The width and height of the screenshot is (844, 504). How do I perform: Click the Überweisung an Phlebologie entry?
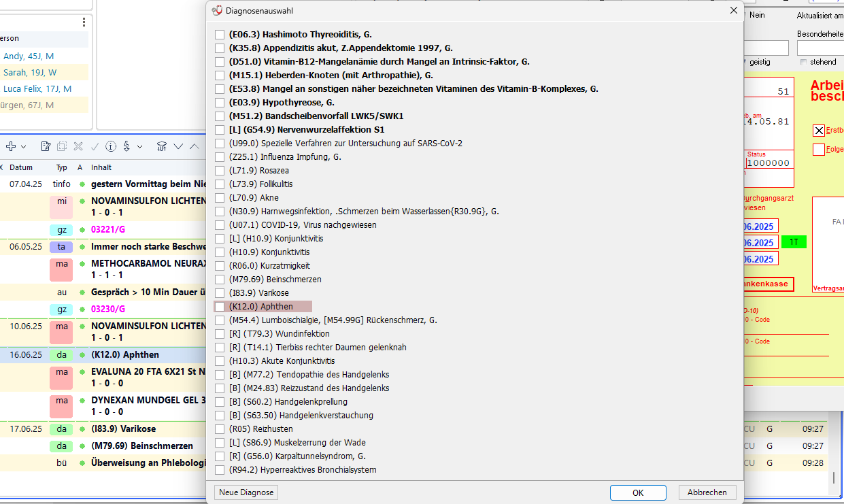click(x=148, y=463)
